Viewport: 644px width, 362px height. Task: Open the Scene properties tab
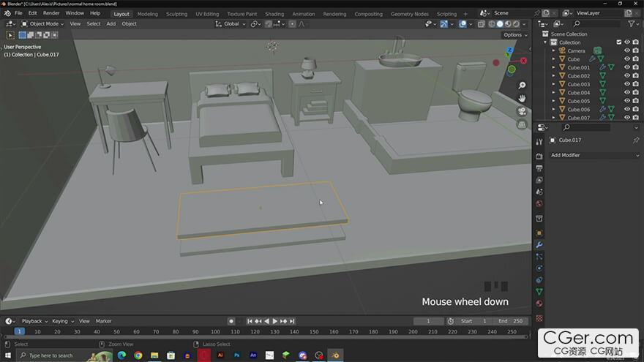[539, 192]
